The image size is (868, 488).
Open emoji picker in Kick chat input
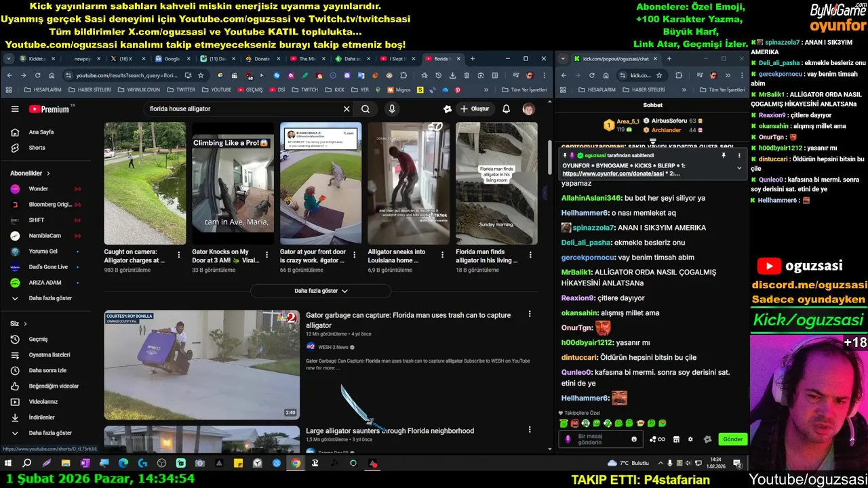click(634, 439)
